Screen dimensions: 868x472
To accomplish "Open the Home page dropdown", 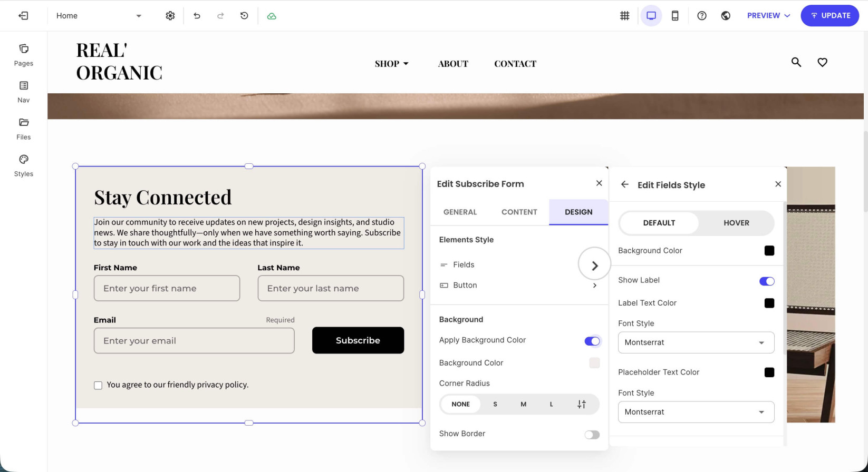I will (99, 16).
